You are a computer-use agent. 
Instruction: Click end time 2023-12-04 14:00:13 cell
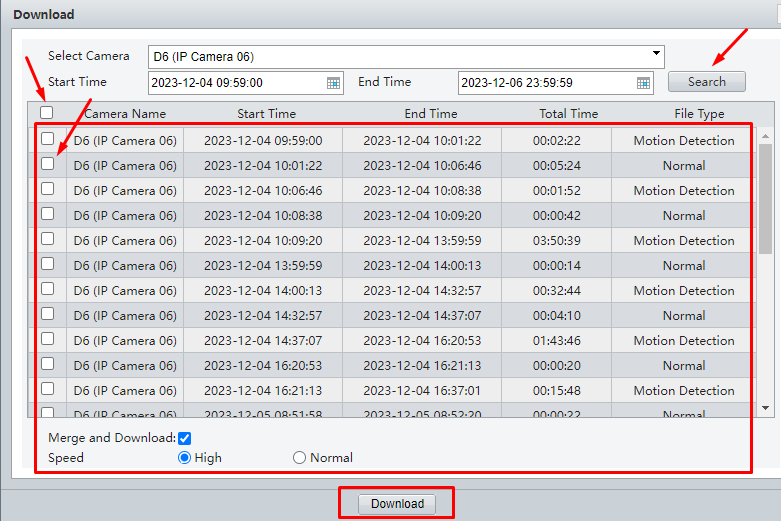point(422,265)
